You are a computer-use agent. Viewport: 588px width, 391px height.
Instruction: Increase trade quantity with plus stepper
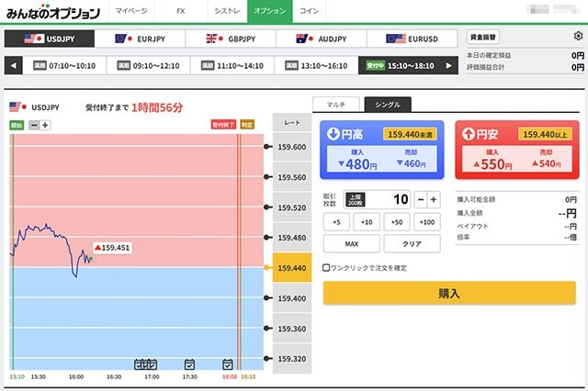click(434, 199)
